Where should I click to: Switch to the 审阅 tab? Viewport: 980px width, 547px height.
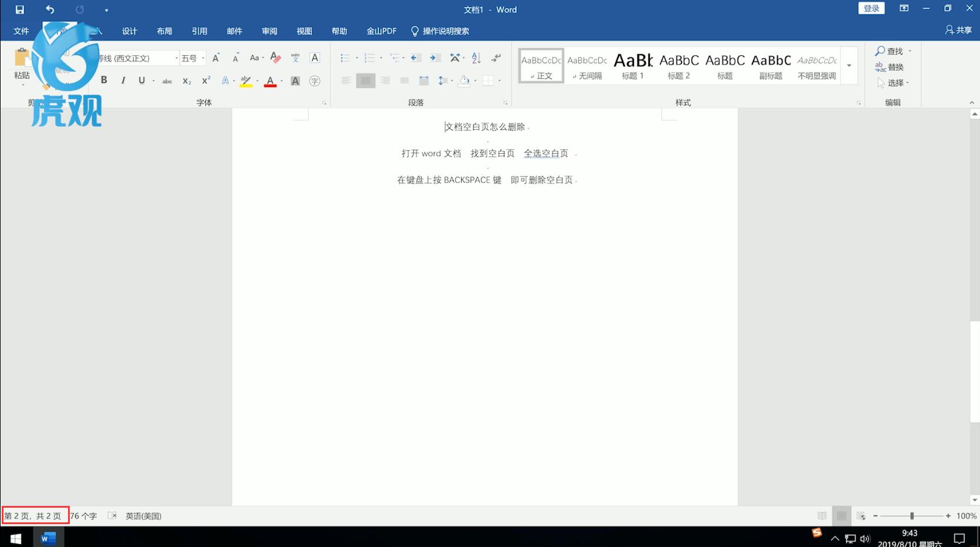pyautogui.click(x=269, y=31)
